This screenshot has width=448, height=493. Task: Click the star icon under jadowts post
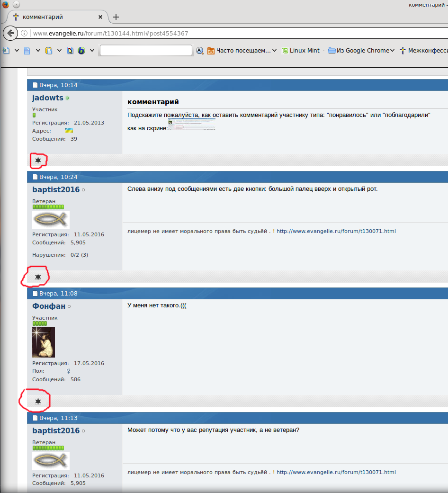click(x=38, y=161)
